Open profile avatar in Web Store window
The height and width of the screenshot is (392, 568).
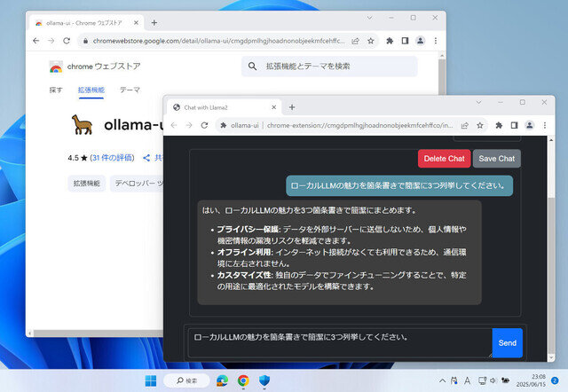420,41
